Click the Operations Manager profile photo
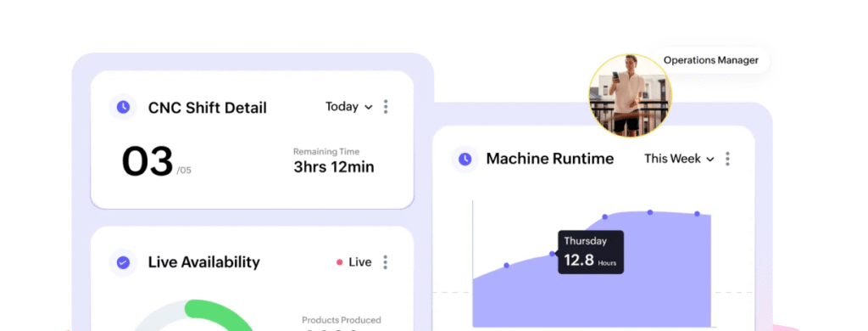Screen dimensions: 868x331 tap(630, 95)
